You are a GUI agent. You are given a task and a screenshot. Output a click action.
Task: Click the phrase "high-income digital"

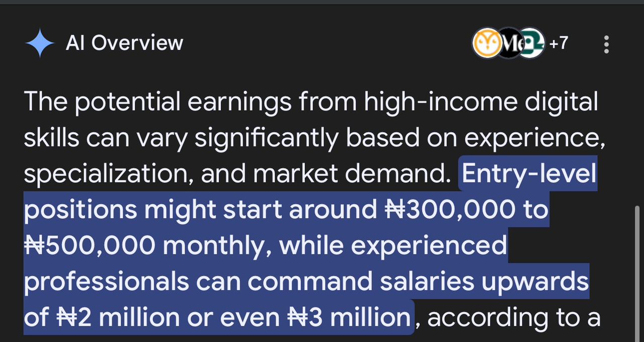[481, 102]
